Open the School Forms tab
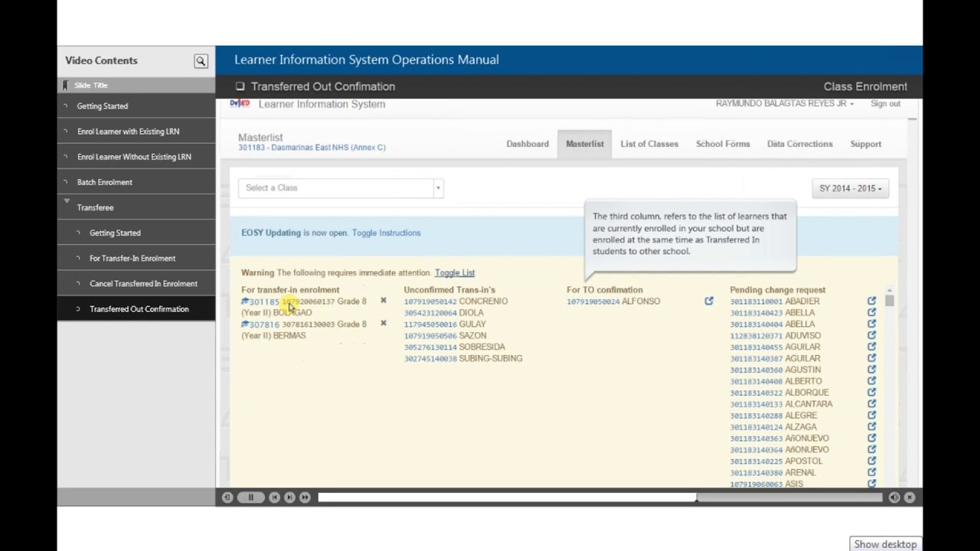The width and height of the screenshot is (980, 551). pyautogui.click(x=723, y=144)
